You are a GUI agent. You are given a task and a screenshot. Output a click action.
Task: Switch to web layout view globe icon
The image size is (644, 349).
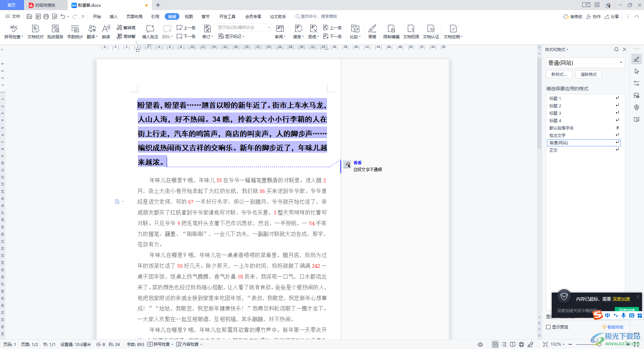coord(521,344)
